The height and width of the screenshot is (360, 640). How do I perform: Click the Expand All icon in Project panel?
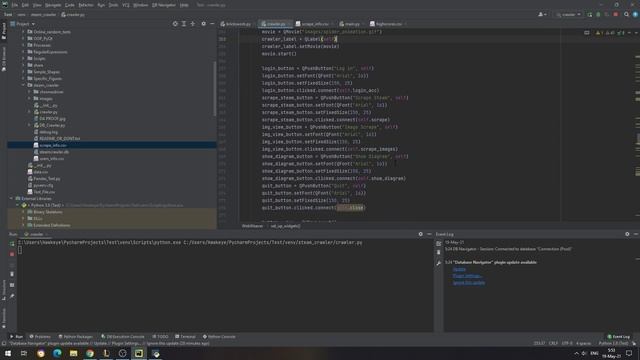[184, 24]
